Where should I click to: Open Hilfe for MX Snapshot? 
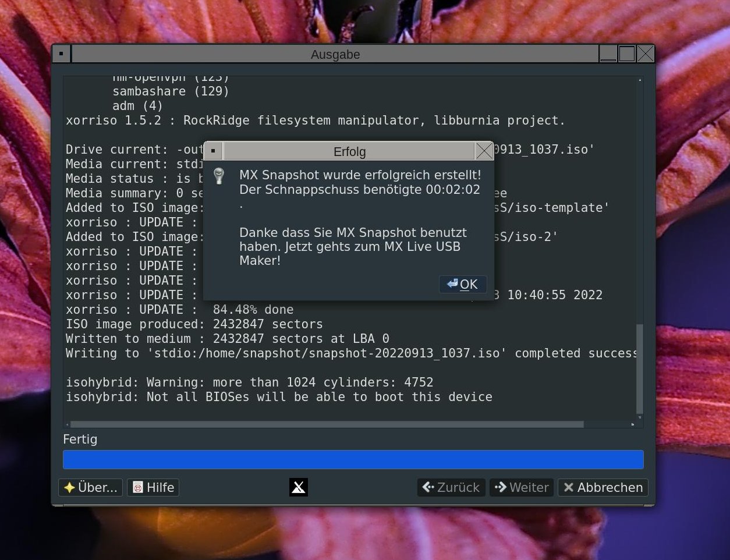(154, 487)
